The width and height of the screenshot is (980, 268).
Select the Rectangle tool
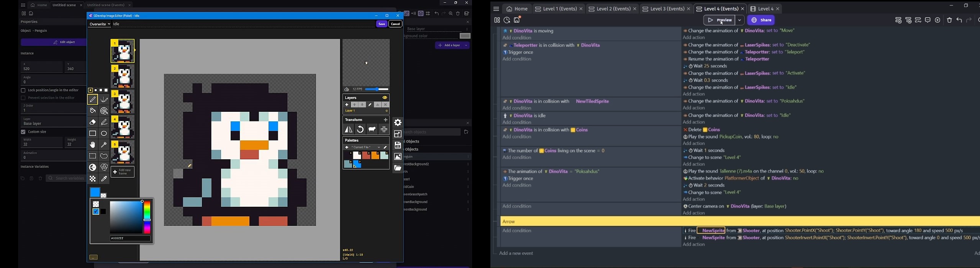tap(93, 134)
